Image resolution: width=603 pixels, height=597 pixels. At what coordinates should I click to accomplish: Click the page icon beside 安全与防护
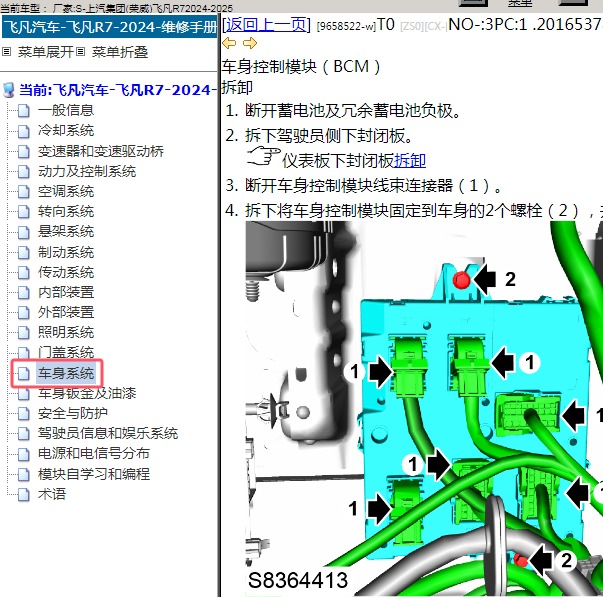coord(24,414)
